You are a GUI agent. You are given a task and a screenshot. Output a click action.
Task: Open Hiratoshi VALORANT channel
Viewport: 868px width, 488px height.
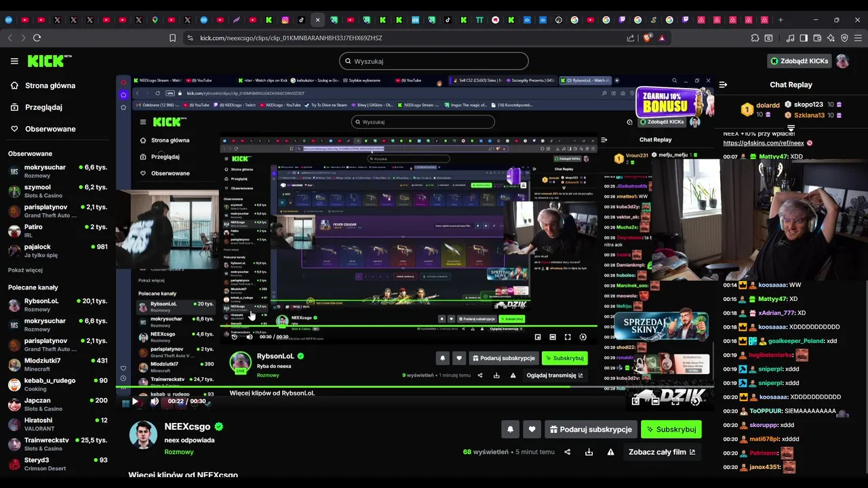click(57, 424)
